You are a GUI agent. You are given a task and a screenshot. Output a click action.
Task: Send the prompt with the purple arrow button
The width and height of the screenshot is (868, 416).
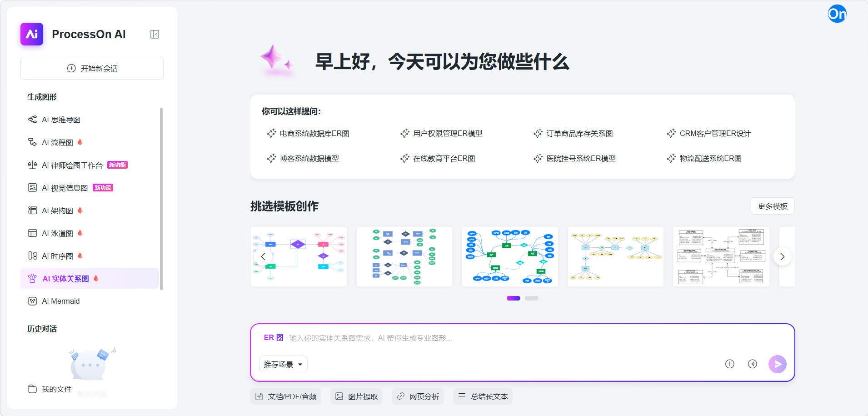pyautogui.click(x=778, y=364)
